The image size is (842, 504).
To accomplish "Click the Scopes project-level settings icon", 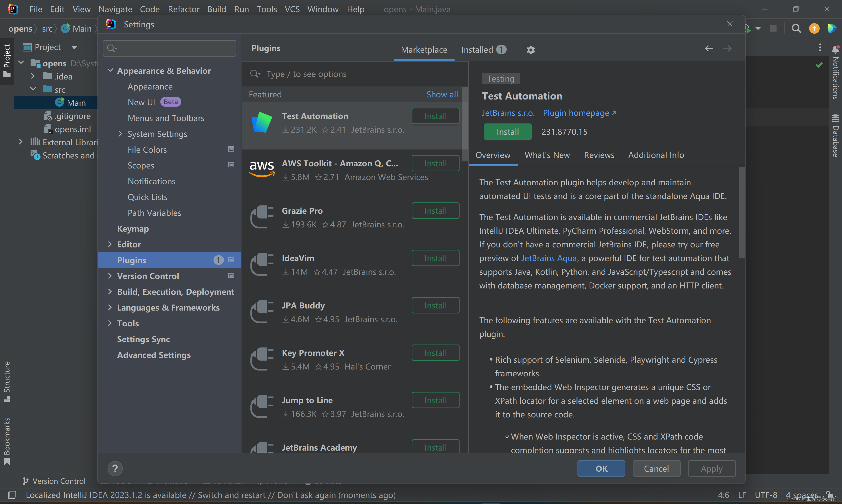I will (x=231, y=165).
